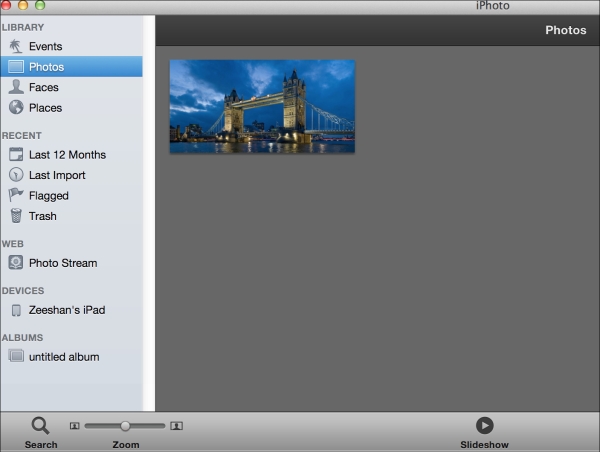Select Photos in the library list
The height and width of the screenshot is (452, 600).
coord(72,67)
